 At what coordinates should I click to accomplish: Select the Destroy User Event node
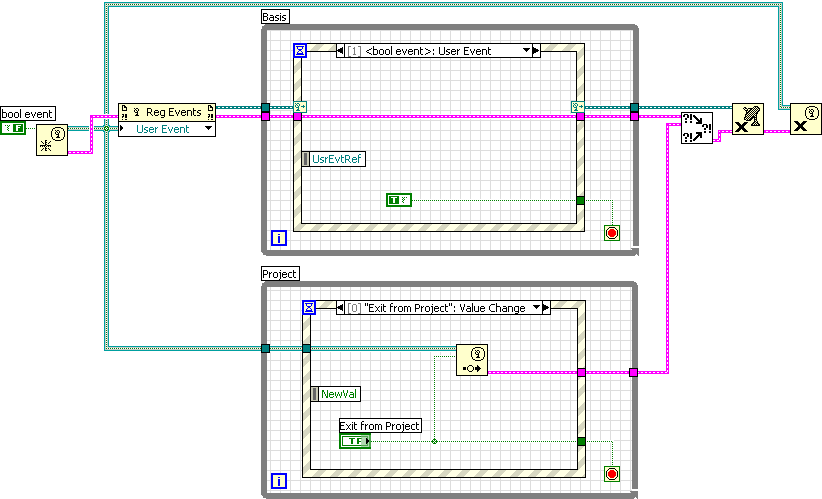(x=806, y=119)
